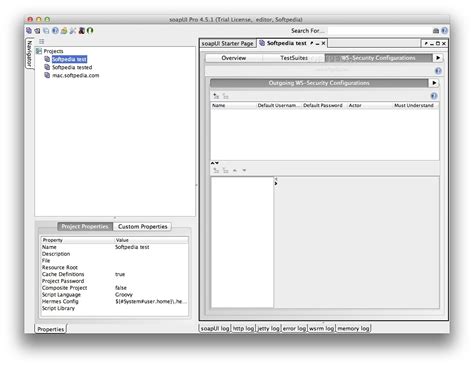
Task: Click the save all projects toolbar icon
Action: [x=46, y=31]
